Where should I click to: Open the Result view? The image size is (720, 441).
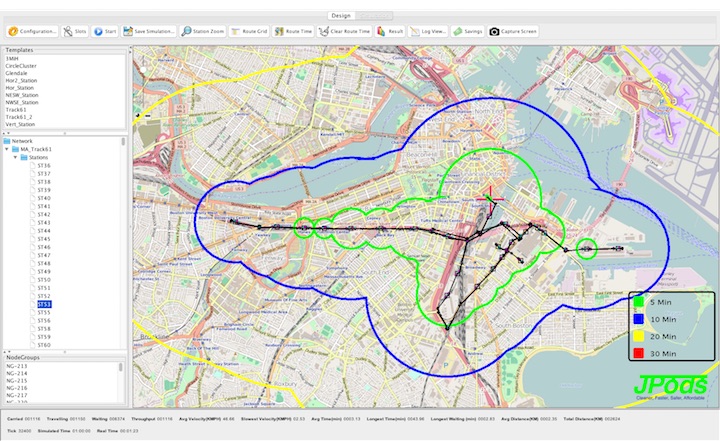tap(389, 31)
